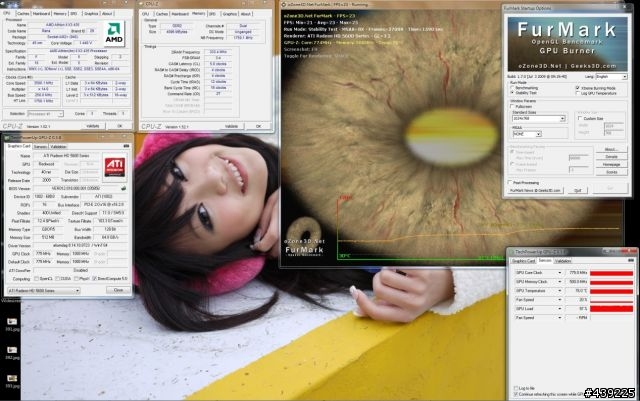Select the 001.jpg desktop icon
Viewport: 640px width, 401px height.
coord(12,324)
